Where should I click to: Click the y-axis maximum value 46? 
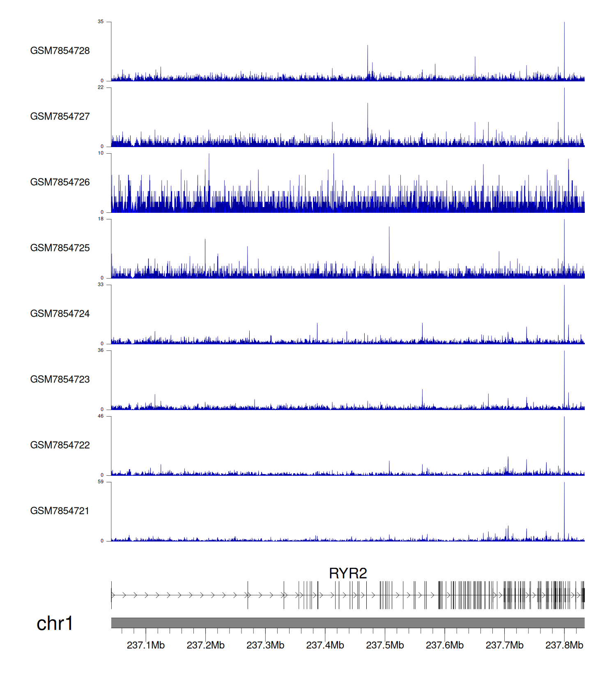tap(101, 416)
